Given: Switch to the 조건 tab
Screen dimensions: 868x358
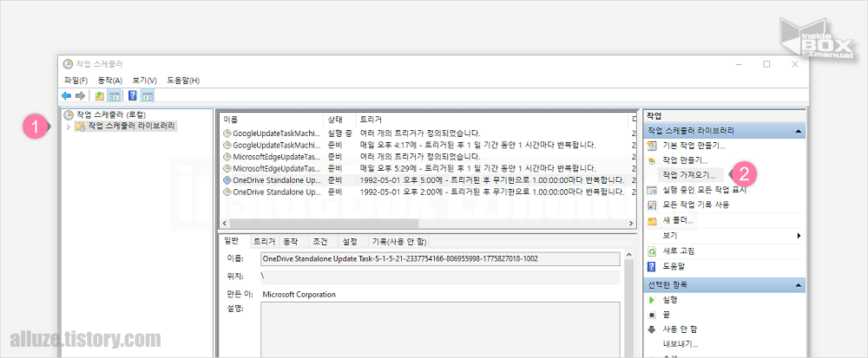Looking at the screenshot, I should (320, 242).
